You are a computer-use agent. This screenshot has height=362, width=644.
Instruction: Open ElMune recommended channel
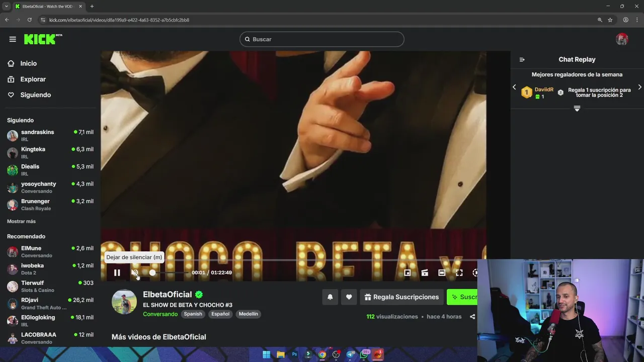[x=50, y=251]
